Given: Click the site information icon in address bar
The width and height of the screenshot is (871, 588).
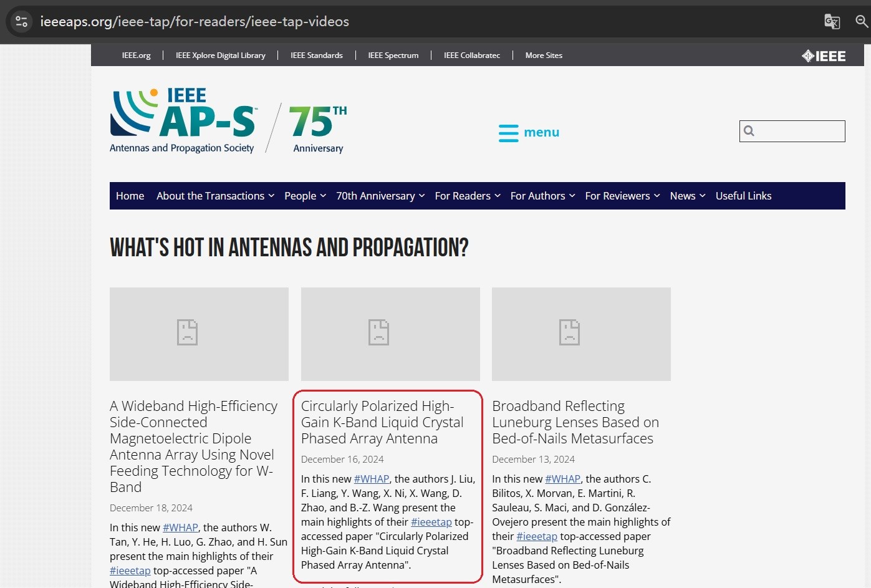Looking at the screenshot, I should (x=21, y=22).
